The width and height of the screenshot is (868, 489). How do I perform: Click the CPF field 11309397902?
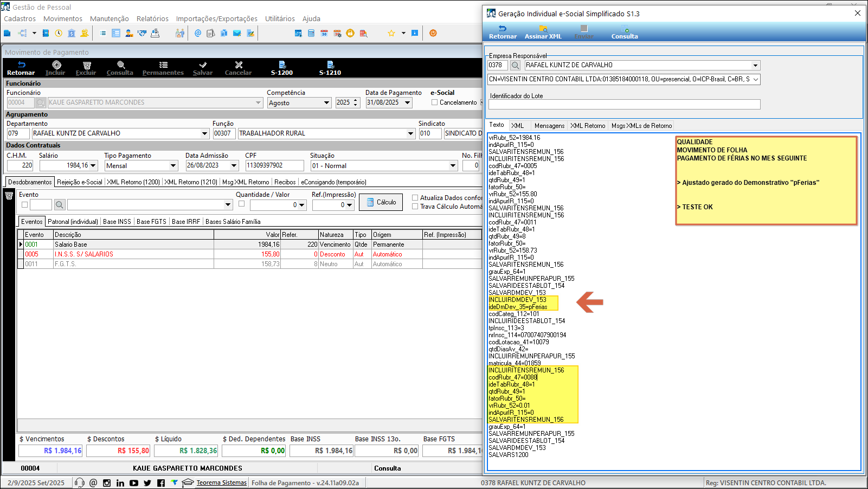pyautogui.click(x=274, y=165)
